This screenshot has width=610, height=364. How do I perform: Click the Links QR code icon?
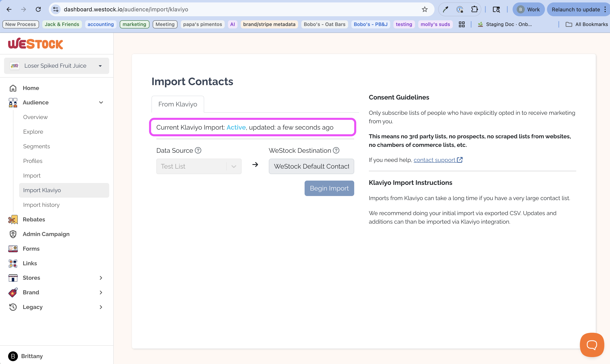tap(13, 263)
